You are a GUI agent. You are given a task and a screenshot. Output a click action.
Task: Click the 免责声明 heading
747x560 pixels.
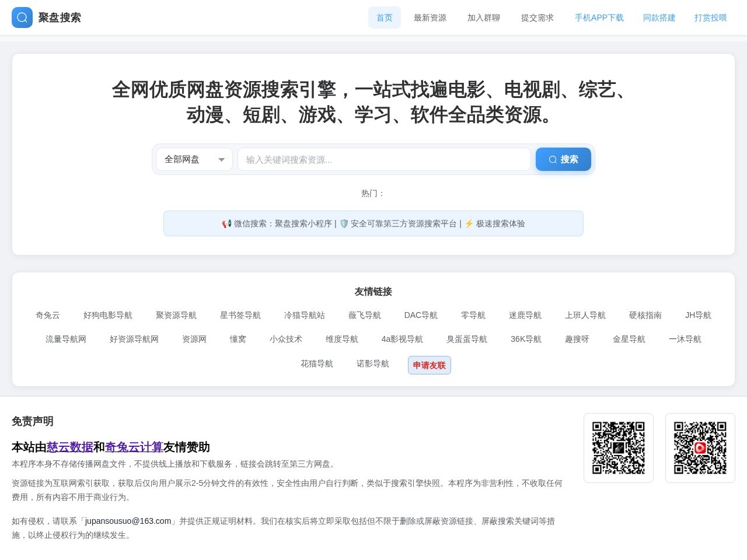click(33, 421)
